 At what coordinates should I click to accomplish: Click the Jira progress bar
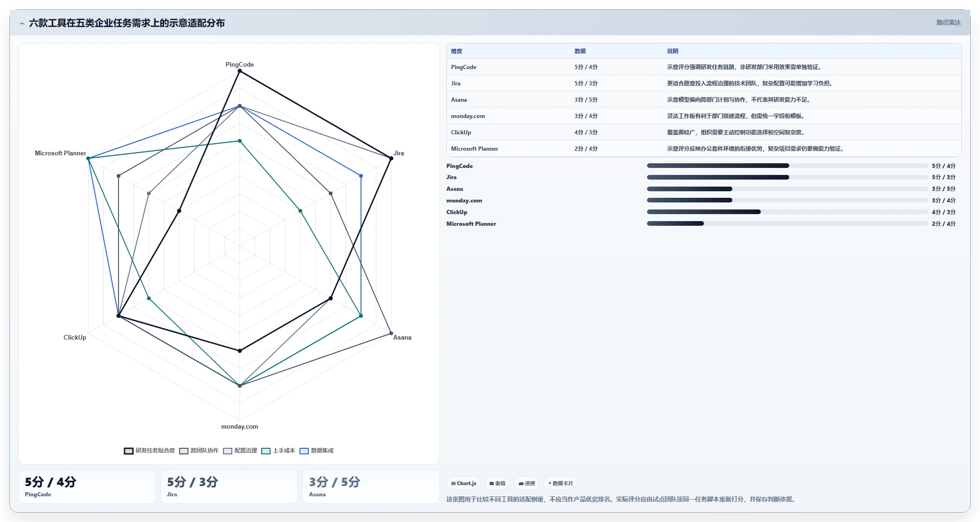[787, 177]
